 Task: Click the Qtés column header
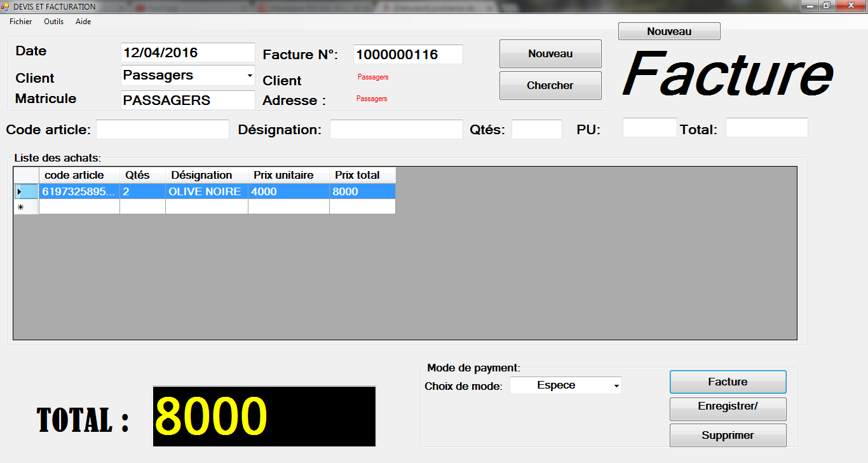[x=143, y=175]
